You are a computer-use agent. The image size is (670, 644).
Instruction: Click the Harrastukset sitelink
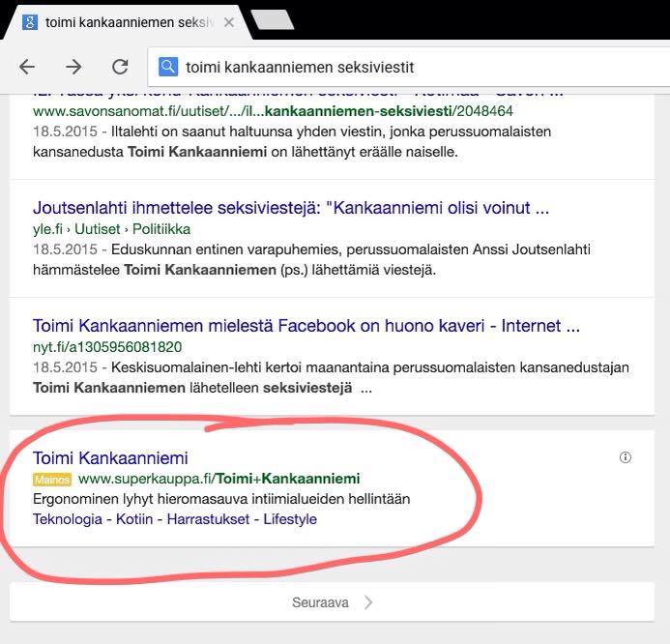207,519
